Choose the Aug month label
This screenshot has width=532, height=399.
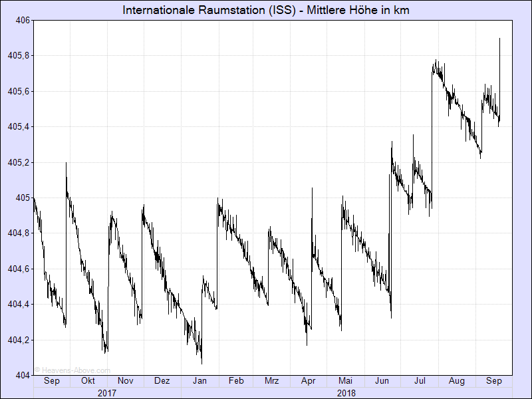click(x=457, y=381)
